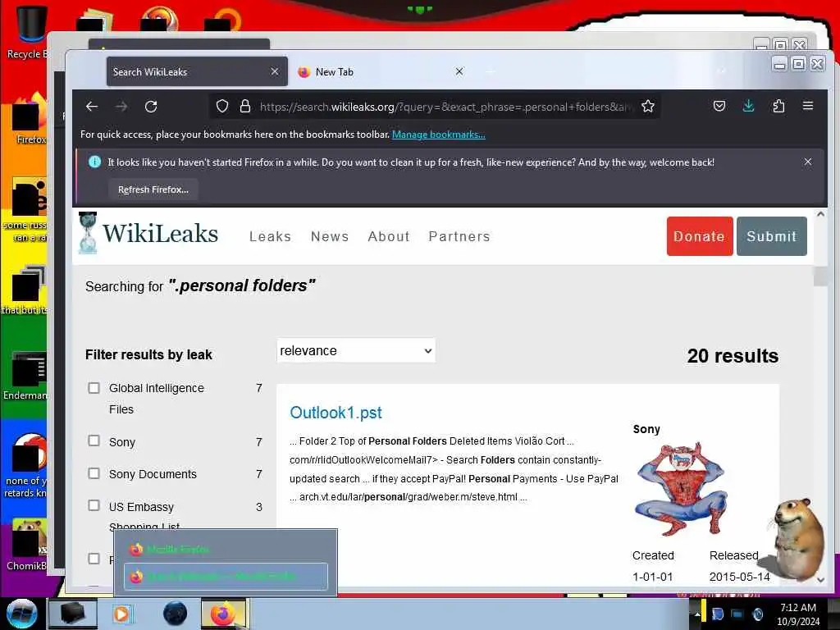The height and width of the screenshot is (630, 840).
Task: Open the tracking protection shield icon
Action: (x=221, y=106)
